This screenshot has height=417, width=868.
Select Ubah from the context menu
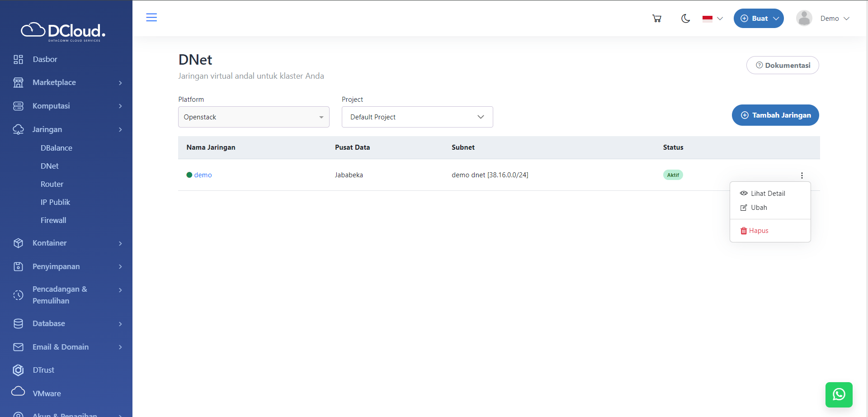coord(758,208)
